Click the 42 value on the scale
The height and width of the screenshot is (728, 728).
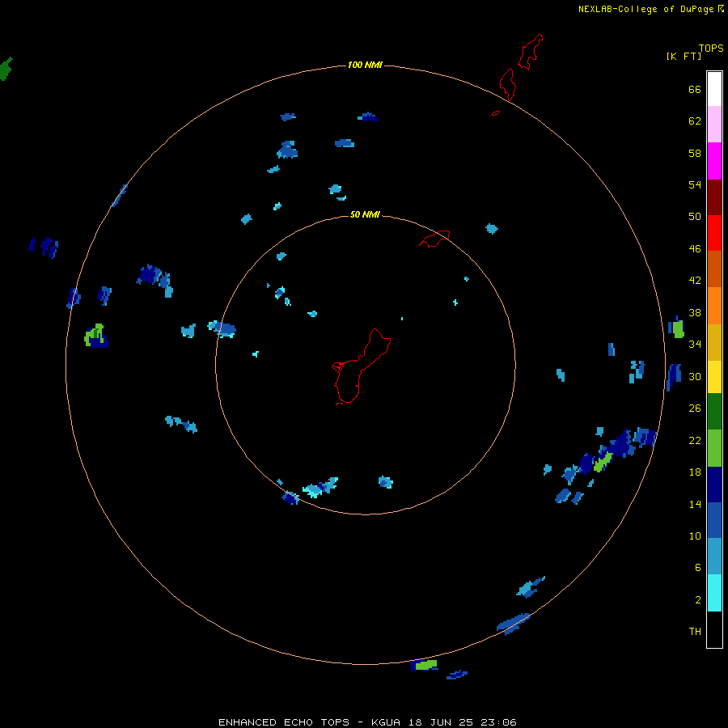click(695, 281)
